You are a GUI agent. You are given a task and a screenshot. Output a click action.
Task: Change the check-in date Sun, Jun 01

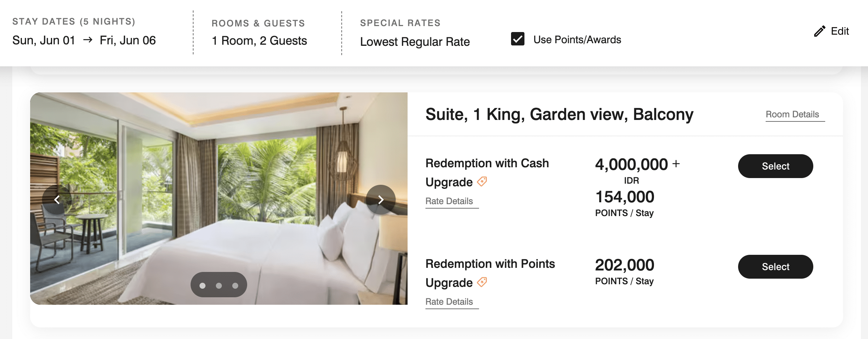pos(44,40)
